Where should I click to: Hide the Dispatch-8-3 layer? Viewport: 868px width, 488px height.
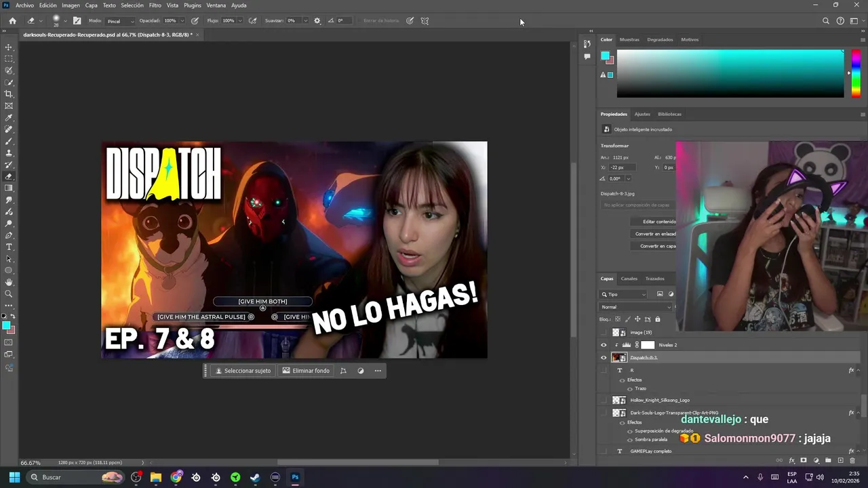coord(604,358)
